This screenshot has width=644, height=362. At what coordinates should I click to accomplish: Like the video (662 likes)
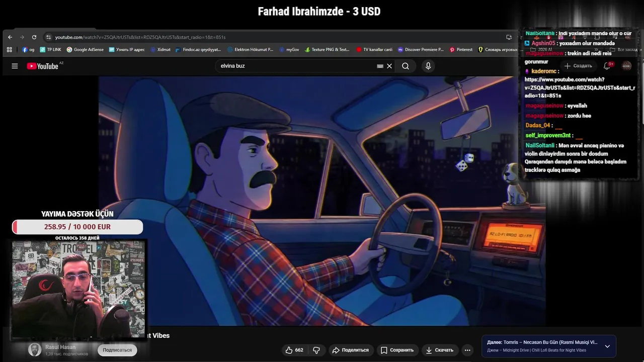[294, 350]
